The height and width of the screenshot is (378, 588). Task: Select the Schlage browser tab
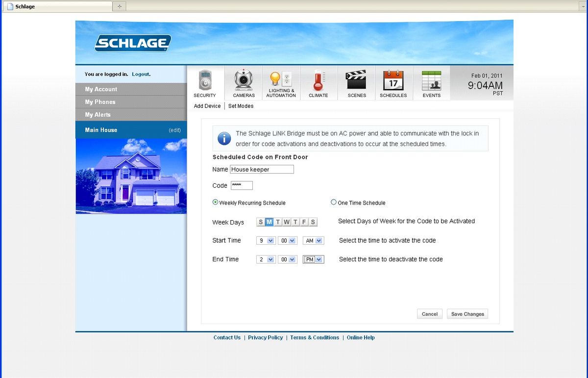[56, 6]
